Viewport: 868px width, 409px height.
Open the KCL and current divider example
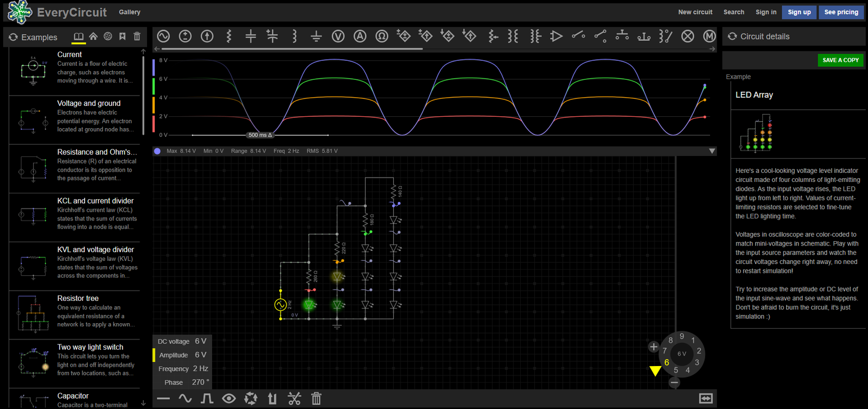click(x=74, y=217)
